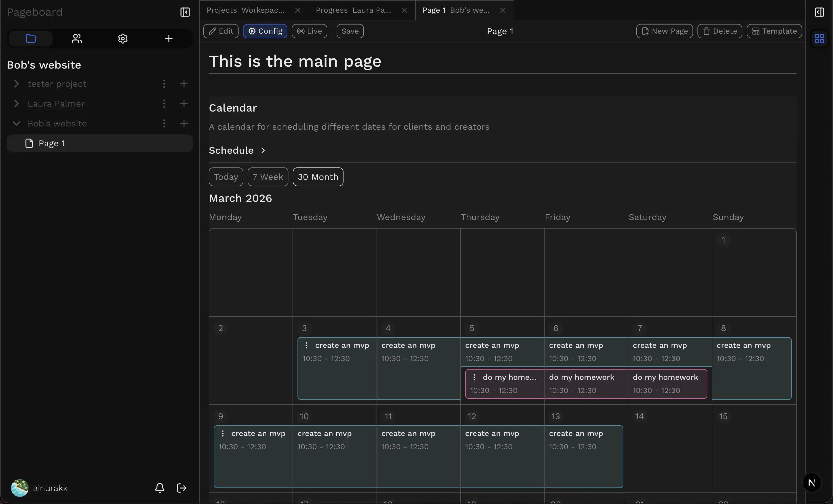Open grid view icon top right

coord(819,38)
